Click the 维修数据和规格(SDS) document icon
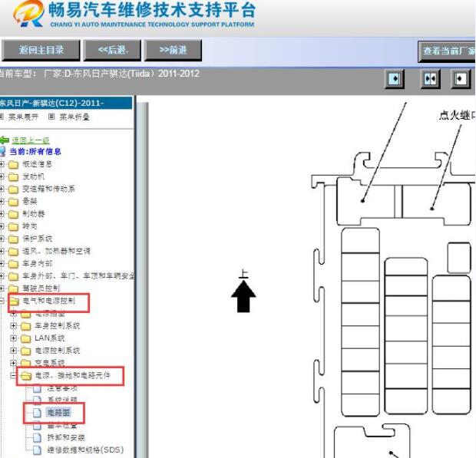Viewport: 476px width, 458px height. [37, 450]
